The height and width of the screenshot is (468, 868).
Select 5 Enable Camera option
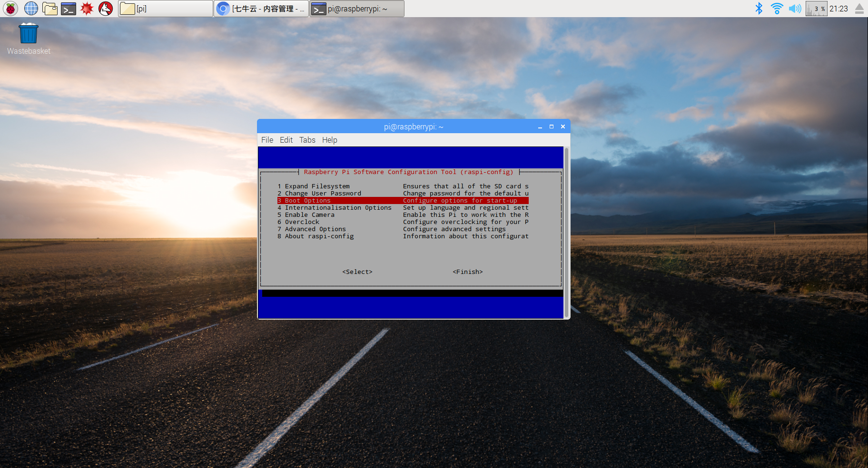tap(403, 215)
